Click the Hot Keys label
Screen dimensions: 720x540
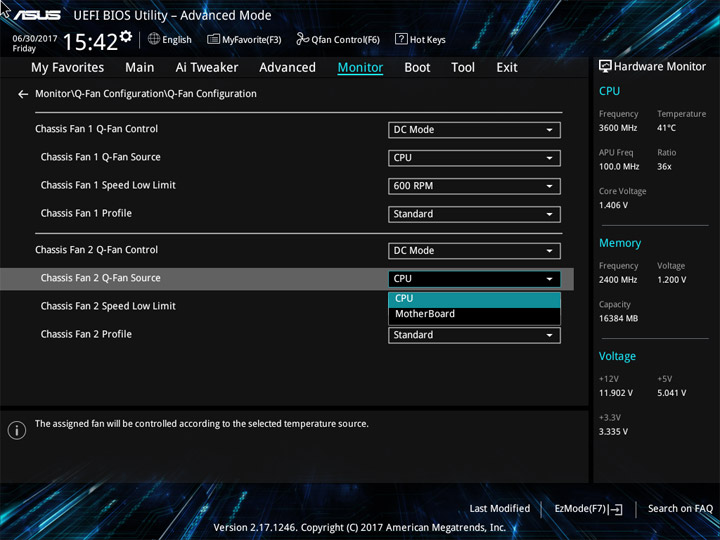(428, 40)
